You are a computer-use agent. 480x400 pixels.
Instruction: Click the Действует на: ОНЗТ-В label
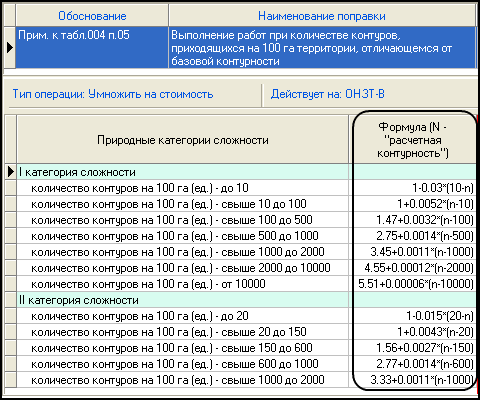[x=328, y=94]
